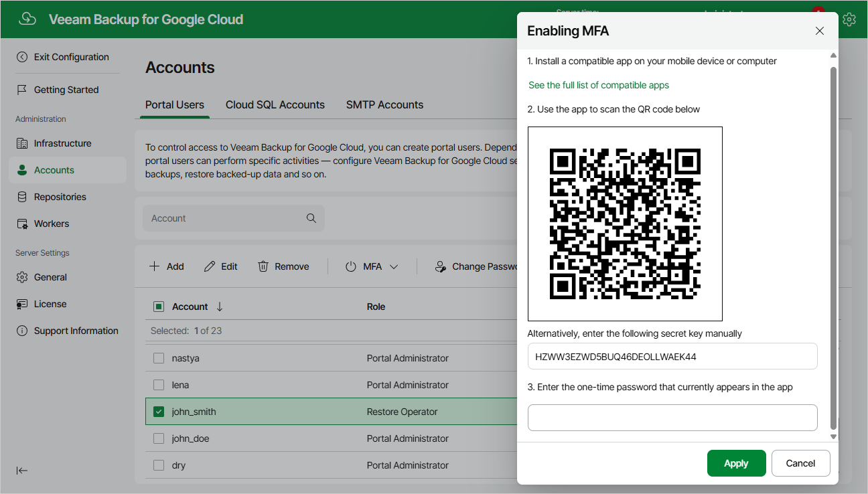The width and height of the screenshot is (868, 494).
Task: Select the lena account name
Action: click(x=180, y=385)
